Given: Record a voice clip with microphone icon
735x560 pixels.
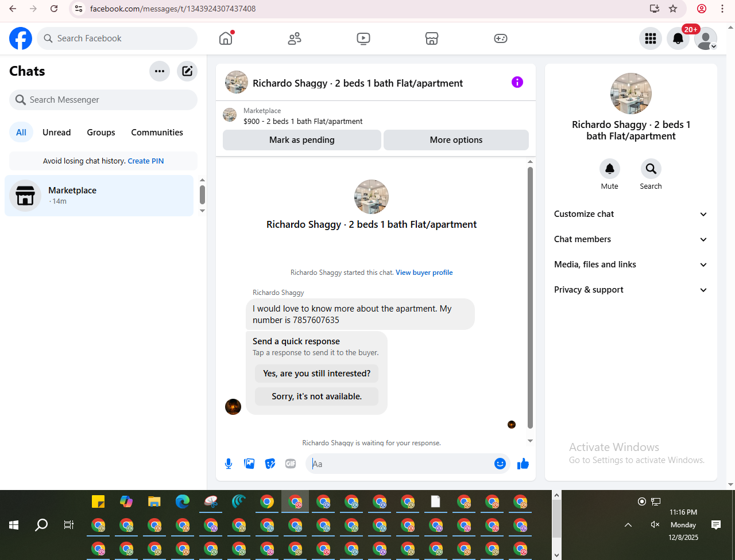Looking at the screenshot, I should [x=229, y=464].
